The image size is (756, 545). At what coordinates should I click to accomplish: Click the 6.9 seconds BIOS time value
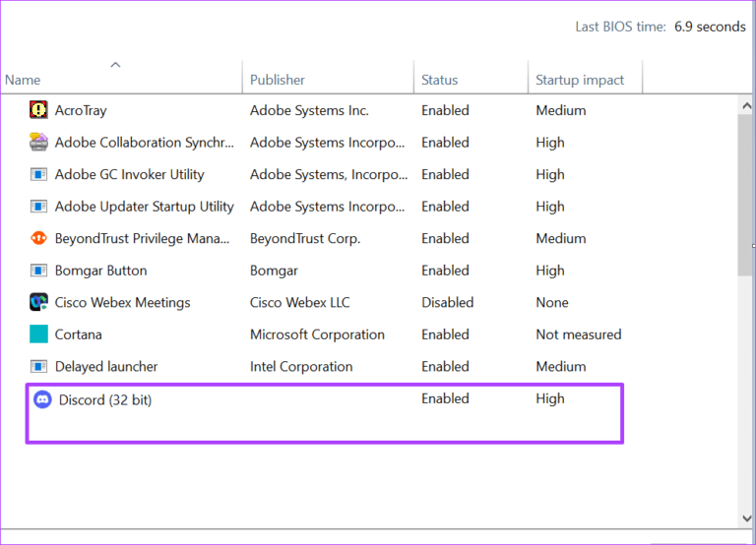tap(710, 27)
